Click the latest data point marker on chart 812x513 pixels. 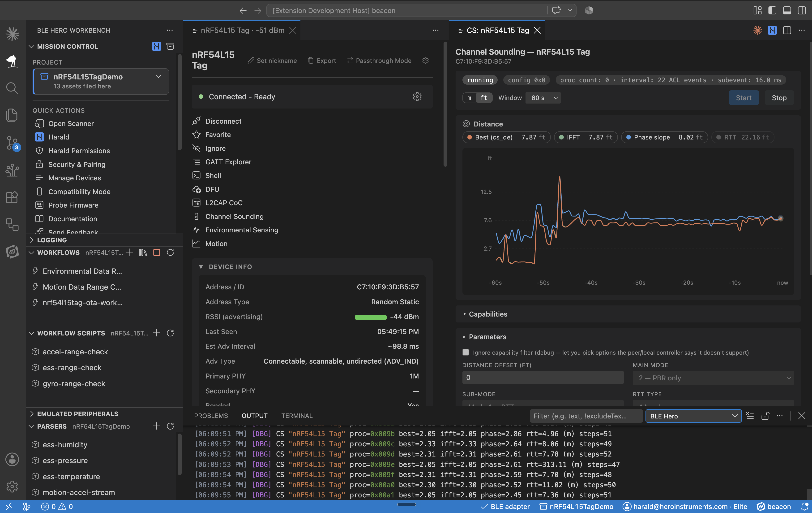780,218
